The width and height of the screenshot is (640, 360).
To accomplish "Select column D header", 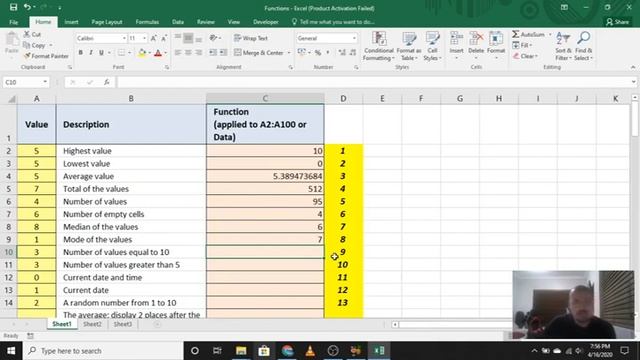I will coord(343,98).
